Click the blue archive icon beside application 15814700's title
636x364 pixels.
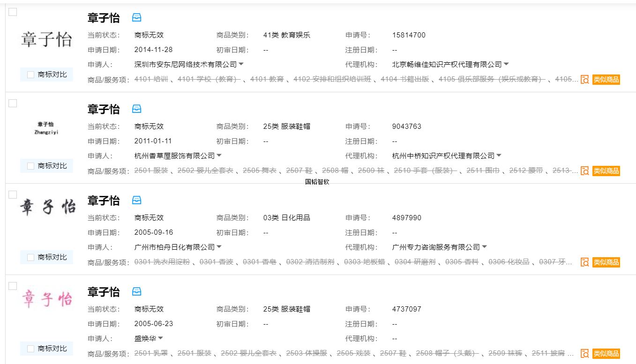click(x=136, y=18)
